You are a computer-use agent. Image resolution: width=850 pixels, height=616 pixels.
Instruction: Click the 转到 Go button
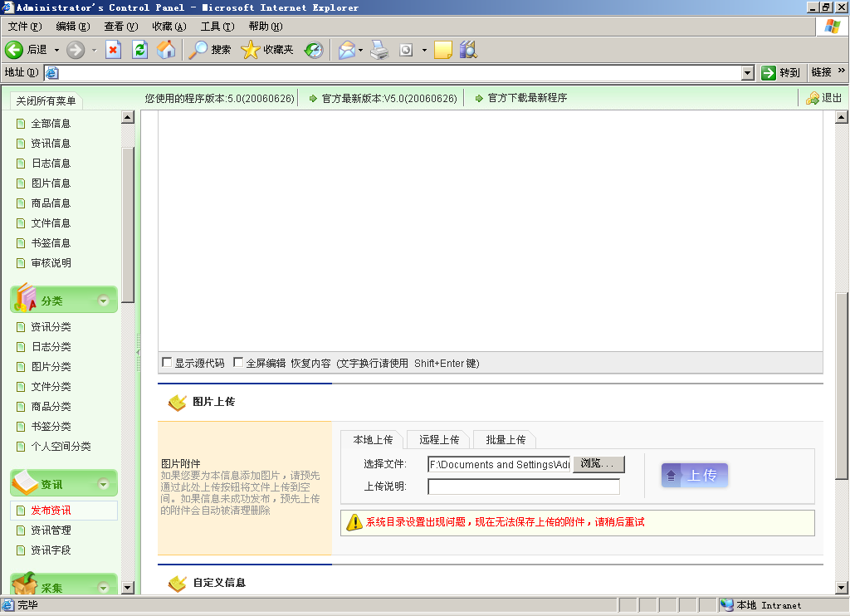click(780, 73)
